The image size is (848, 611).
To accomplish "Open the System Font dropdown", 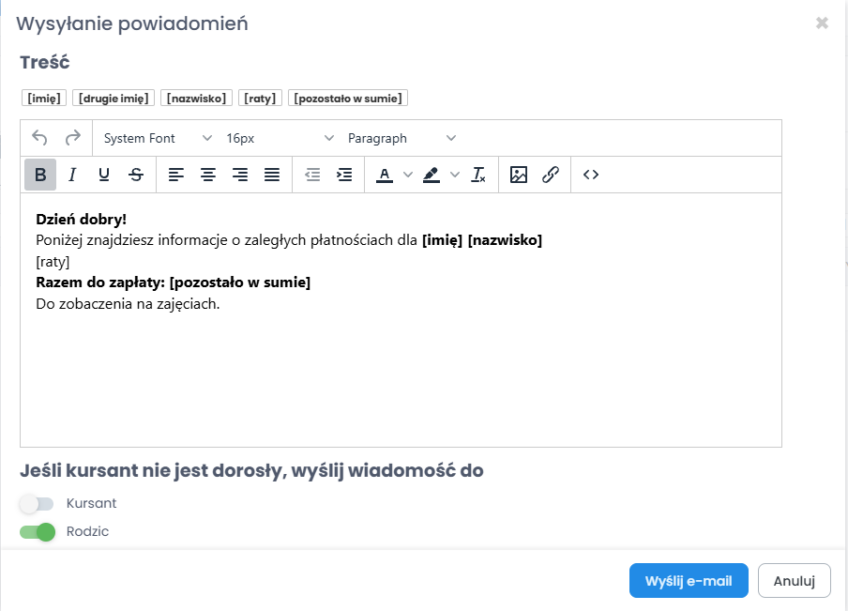I will pyautogui.click(x=157, y=138).
